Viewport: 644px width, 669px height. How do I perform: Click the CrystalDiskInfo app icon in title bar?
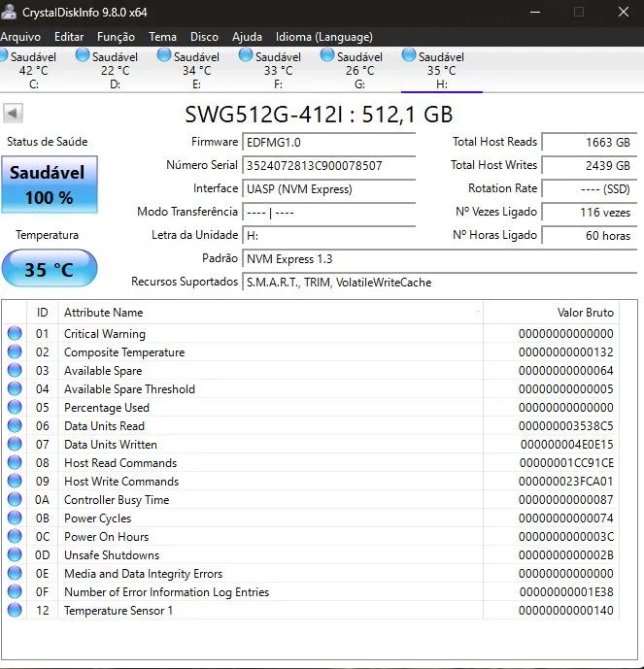(8, 12)
